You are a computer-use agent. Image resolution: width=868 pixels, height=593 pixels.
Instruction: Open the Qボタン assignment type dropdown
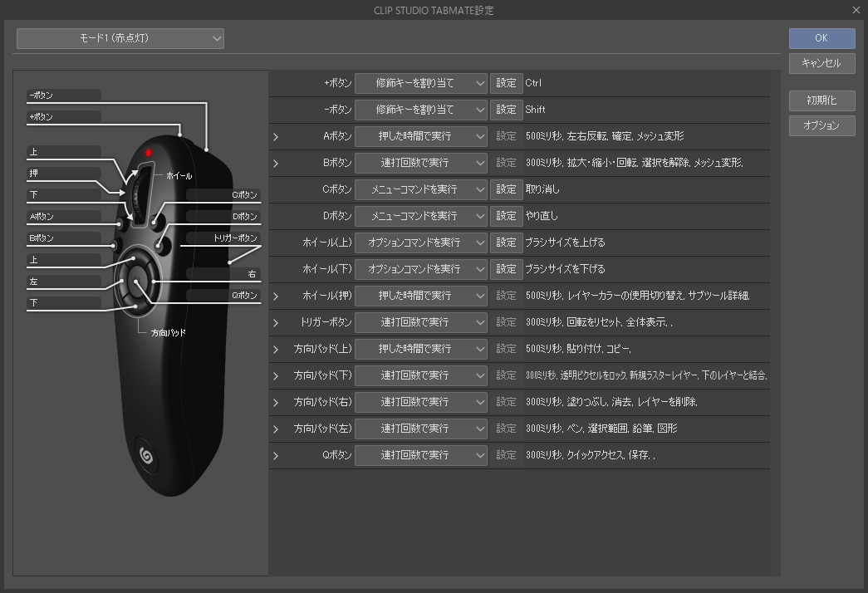coord(421,455)
